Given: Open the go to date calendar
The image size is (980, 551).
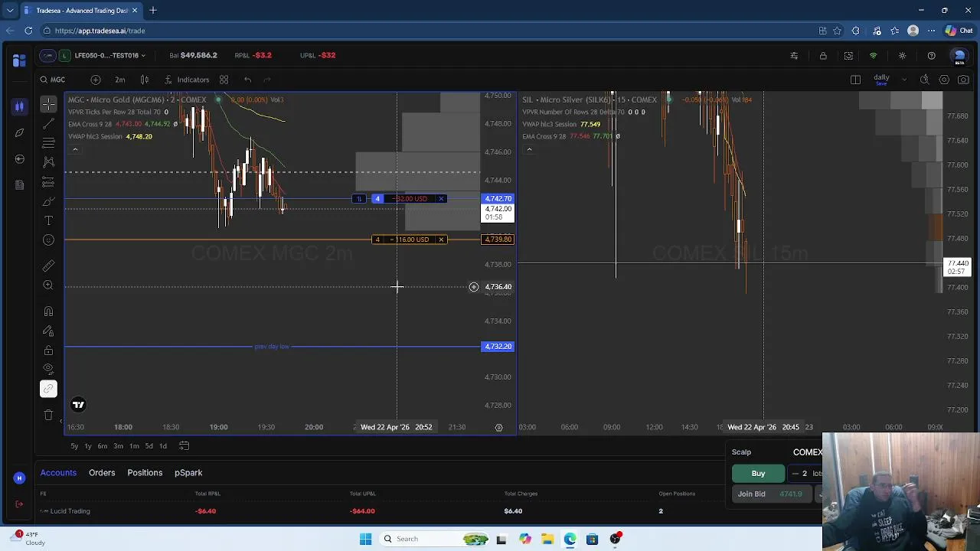Looking at the screenshot, I should 184,446.
